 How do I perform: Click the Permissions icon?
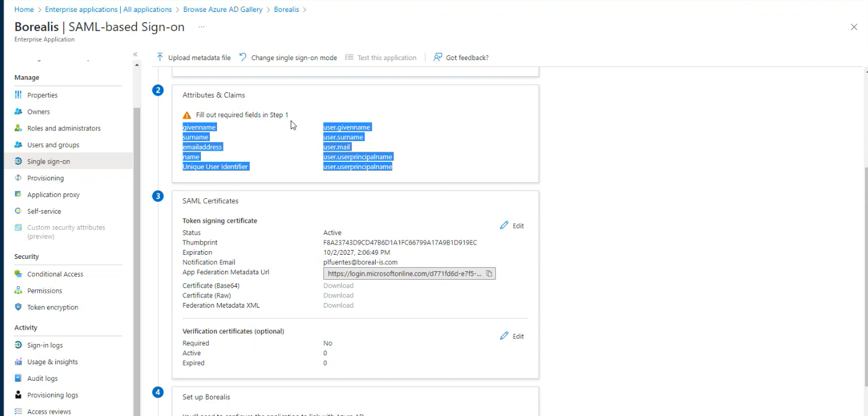point(18,291)
